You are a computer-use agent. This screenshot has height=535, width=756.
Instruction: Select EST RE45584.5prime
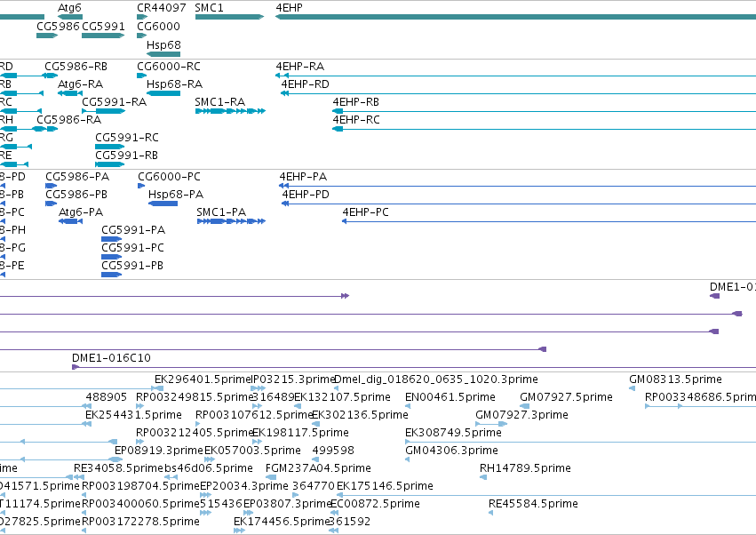[x=533, y=504]
